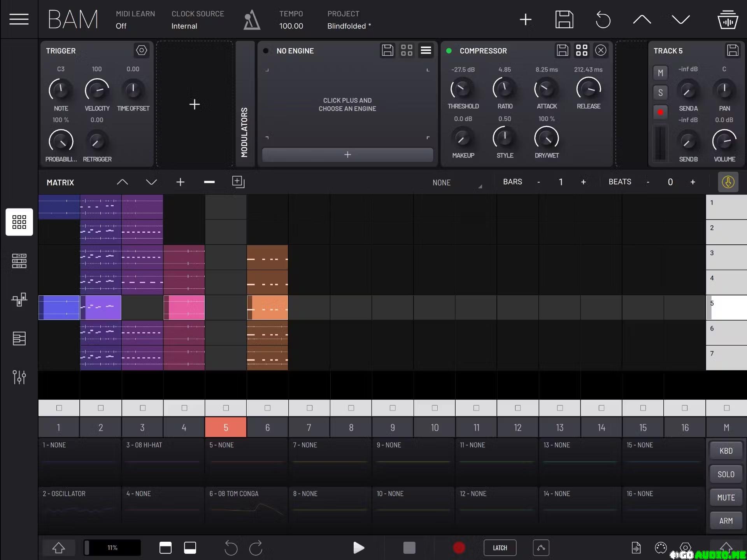This screenshot has width=747, height=560.
Task: Open the hamburger main menu
Action: (x=19, y=19)
